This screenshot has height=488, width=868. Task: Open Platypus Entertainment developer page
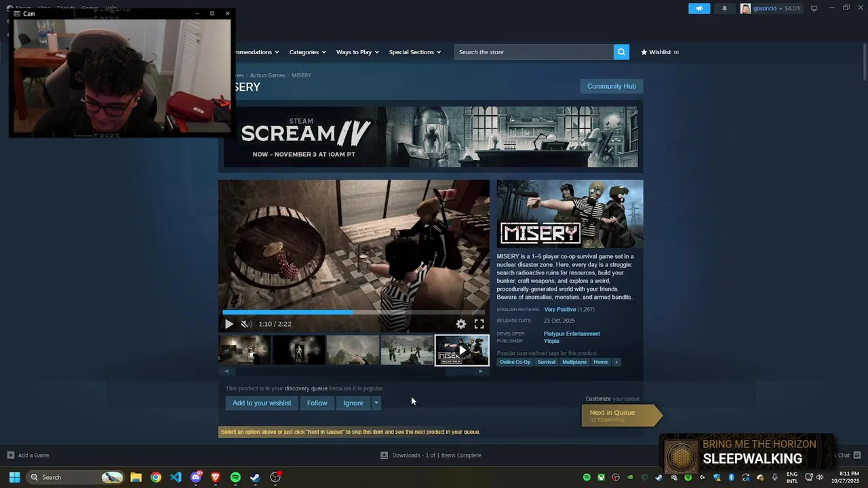point(572,333)
